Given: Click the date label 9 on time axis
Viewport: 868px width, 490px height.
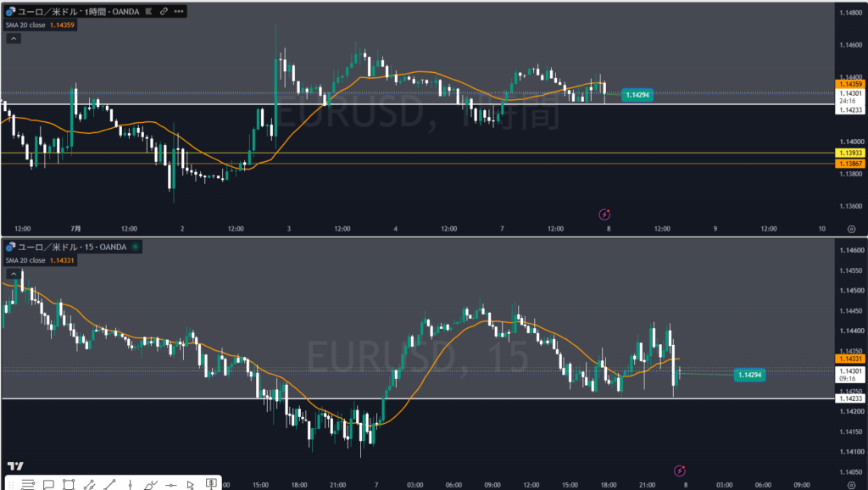Looking at the screenshot, I should click(715, 229).
